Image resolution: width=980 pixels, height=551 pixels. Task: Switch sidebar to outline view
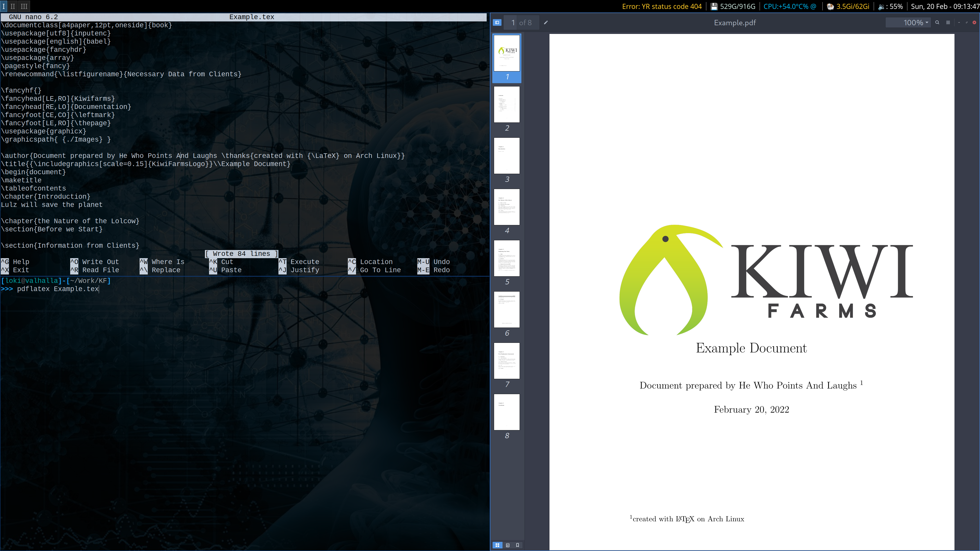pyautogui.click(x=508, y=545)
